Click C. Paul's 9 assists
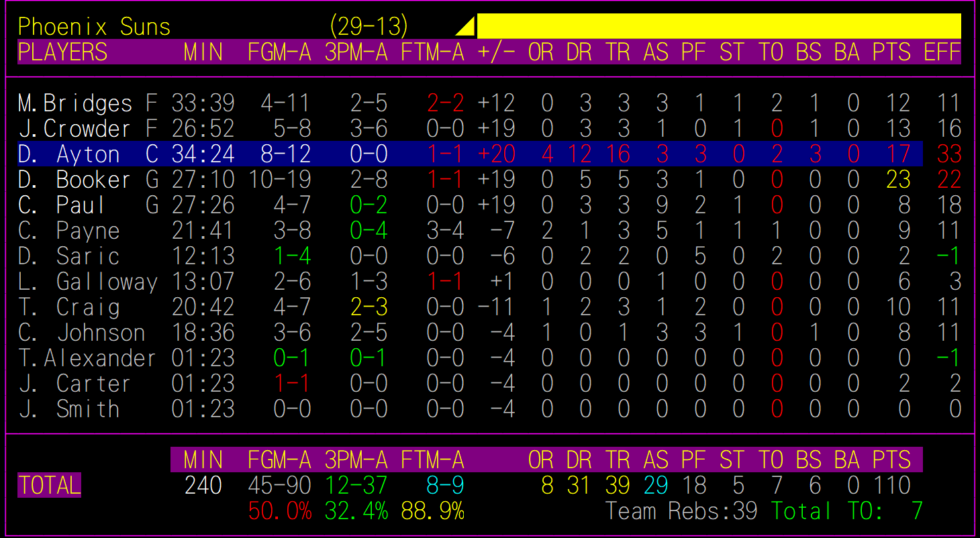Viewport: 980px width, 538px height. point(663,205)
